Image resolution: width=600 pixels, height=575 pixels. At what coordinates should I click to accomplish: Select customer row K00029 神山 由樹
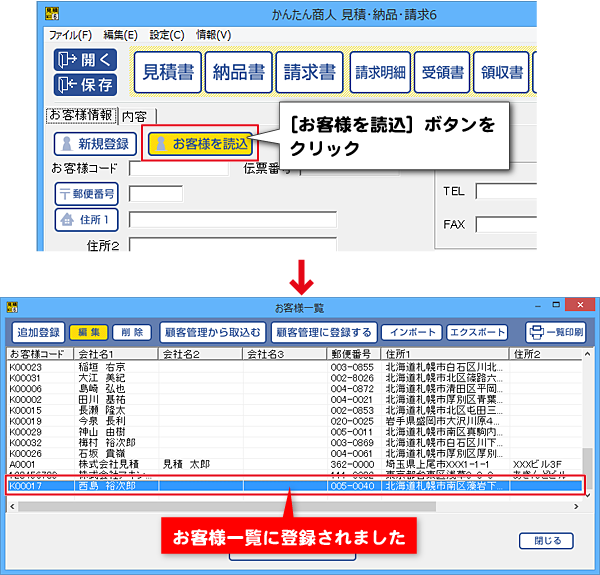click(x=294, y=432)
